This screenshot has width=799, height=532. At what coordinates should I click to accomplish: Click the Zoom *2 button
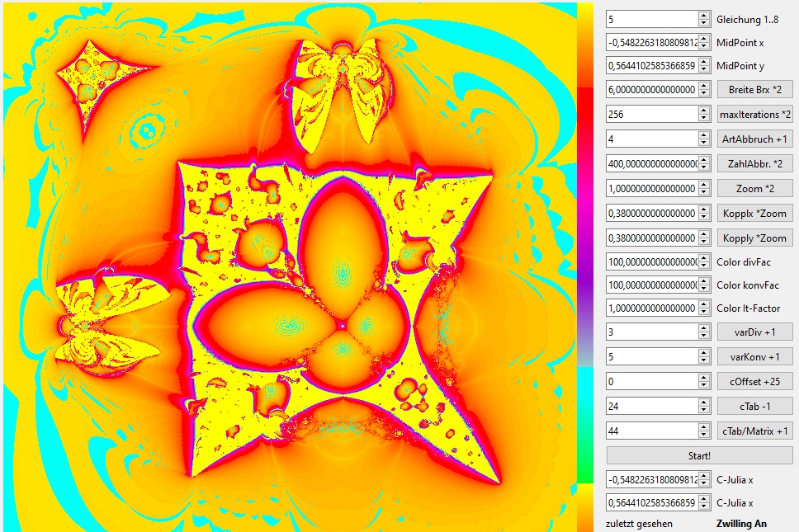coord(754,189)
